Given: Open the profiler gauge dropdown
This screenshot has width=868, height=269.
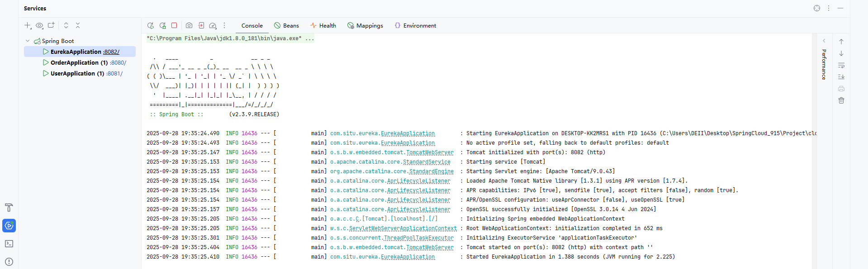Looking at the screenshot, I should pyautogui.click(x=213, y=26).
